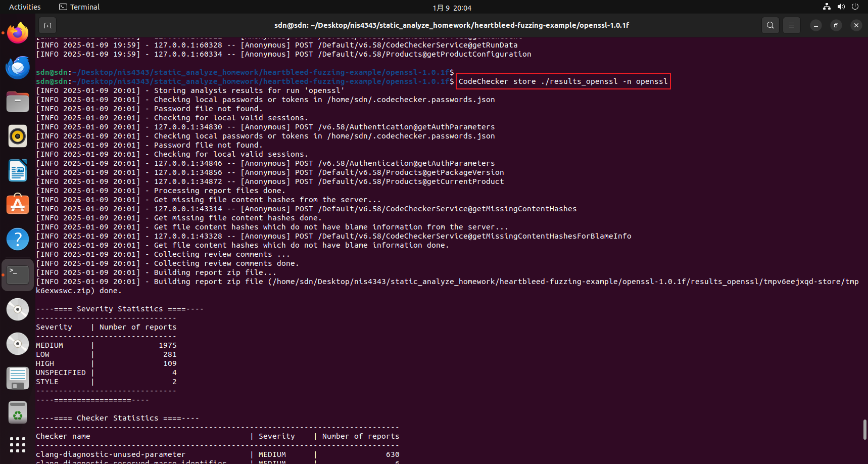Open the first optical disc icon in dock
Screen dimensions: 868x464
tap(18, 309)
